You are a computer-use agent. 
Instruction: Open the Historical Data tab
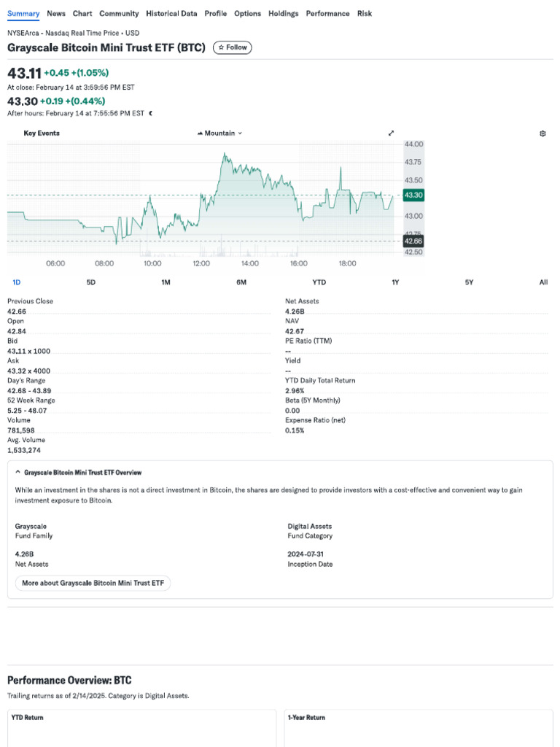point(171,13)
